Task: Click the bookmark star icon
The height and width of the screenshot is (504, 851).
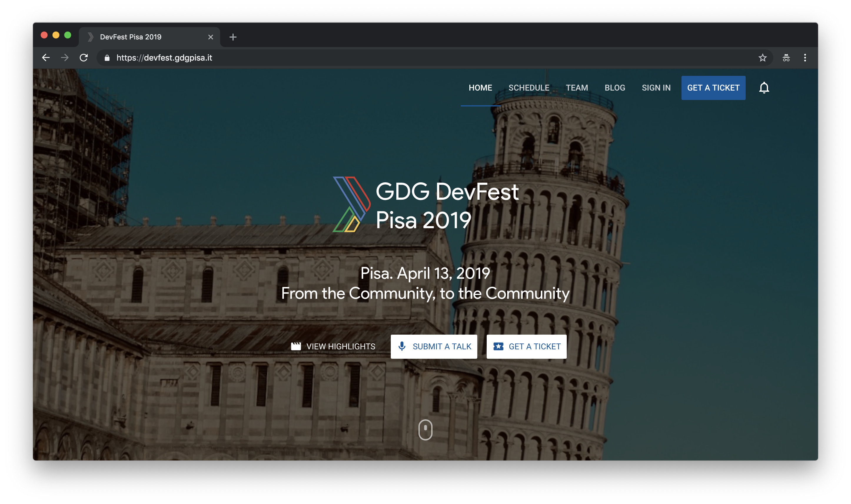Action: (x=762, y=58)
